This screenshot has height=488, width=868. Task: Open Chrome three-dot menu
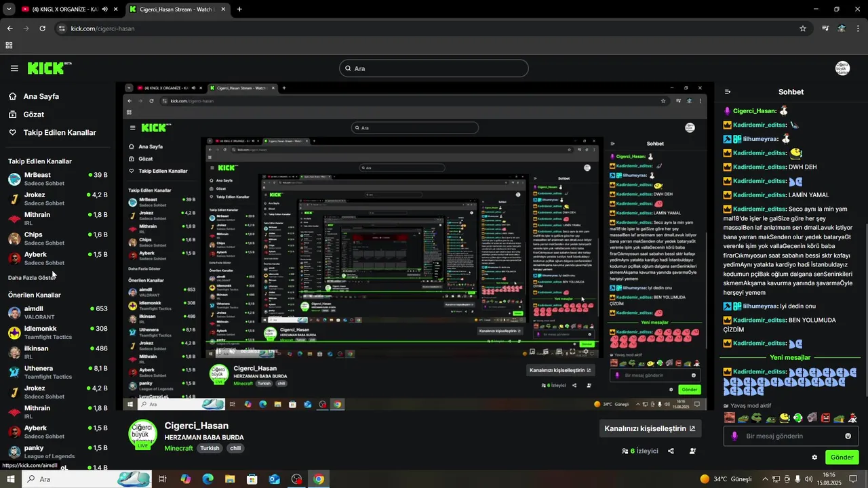pos(859,28)
